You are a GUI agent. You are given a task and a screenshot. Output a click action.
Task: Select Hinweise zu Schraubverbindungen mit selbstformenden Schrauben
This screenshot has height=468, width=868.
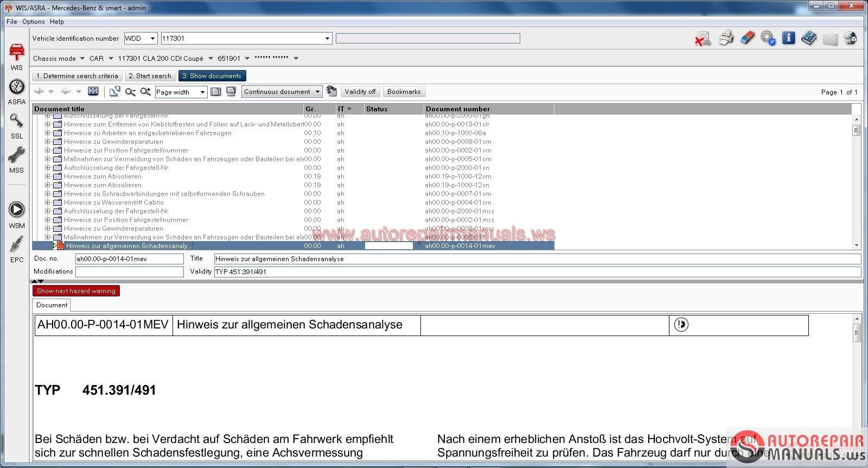(293, 194)
